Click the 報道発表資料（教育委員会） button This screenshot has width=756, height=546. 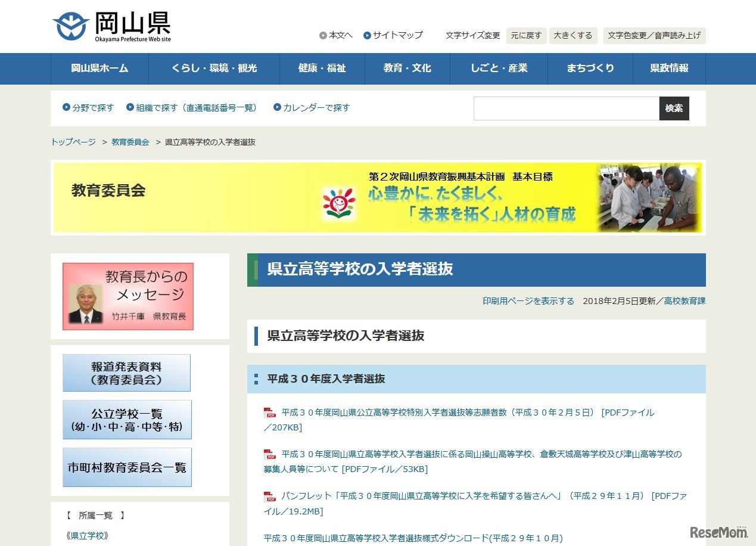coord(127,373)
